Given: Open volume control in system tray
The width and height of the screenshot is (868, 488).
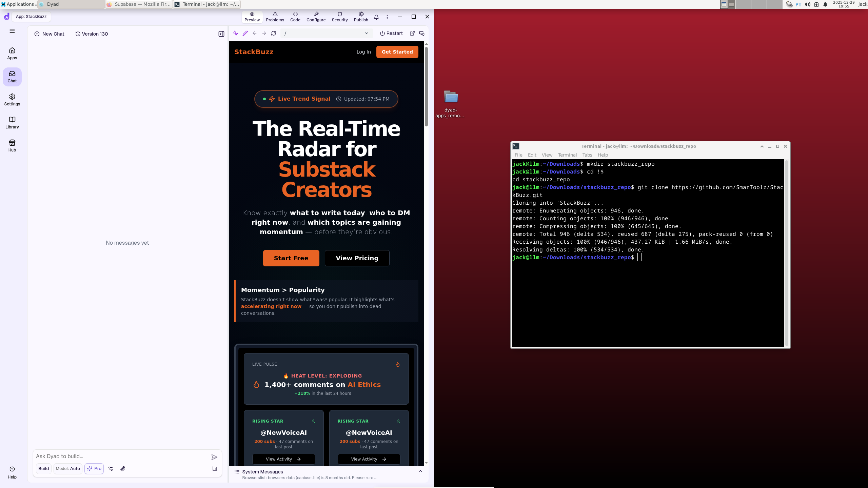Looking at the screenshot, I should coord(808,4).
